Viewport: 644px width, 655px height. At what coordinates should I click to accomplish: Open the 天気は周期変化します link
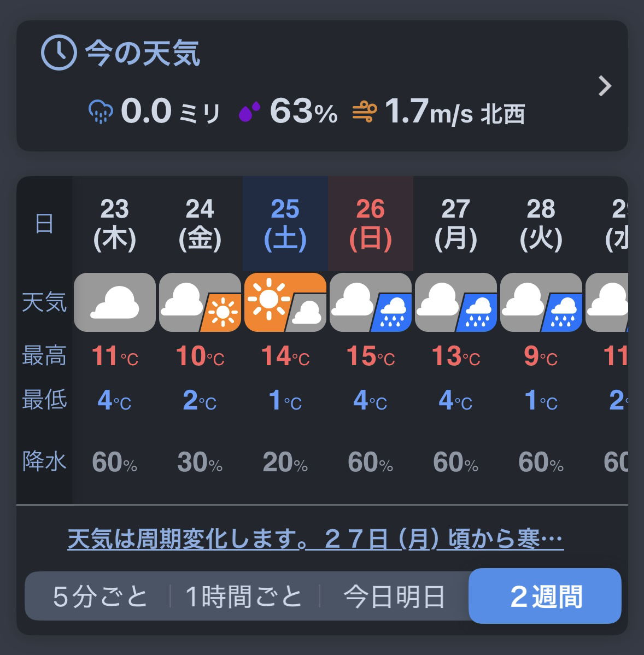point(315,540)
